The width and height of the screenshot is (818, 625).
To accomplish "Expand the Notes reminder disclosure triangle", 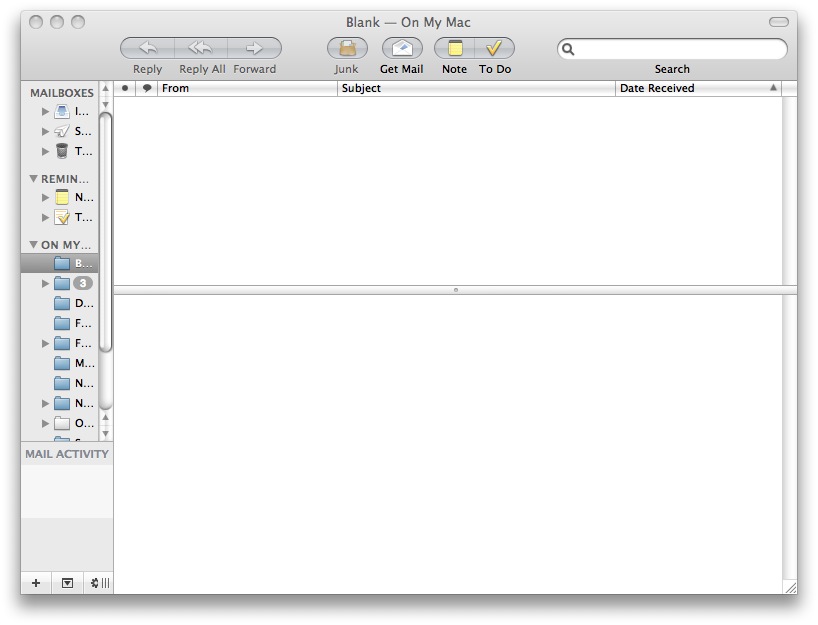I will (45, 197).
